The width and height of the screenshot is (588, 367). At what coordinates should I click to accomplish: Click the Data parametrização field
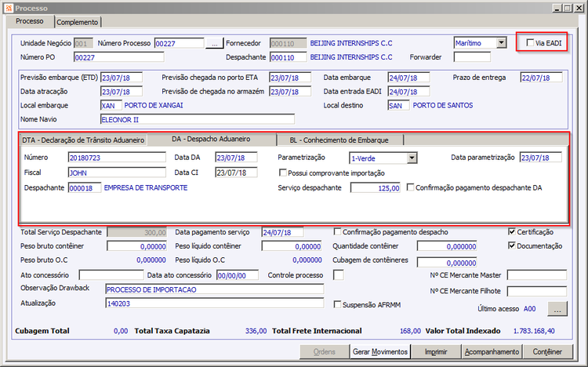[541, 158]
